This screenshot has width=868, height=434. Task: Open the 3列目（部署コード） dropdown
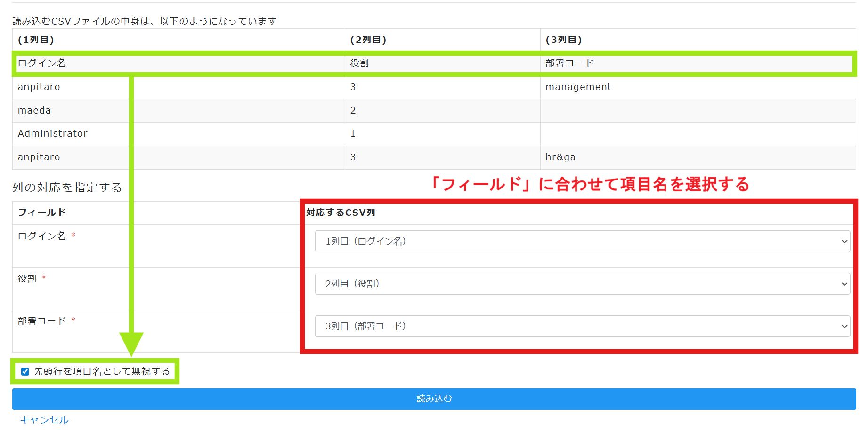point(582,326)
